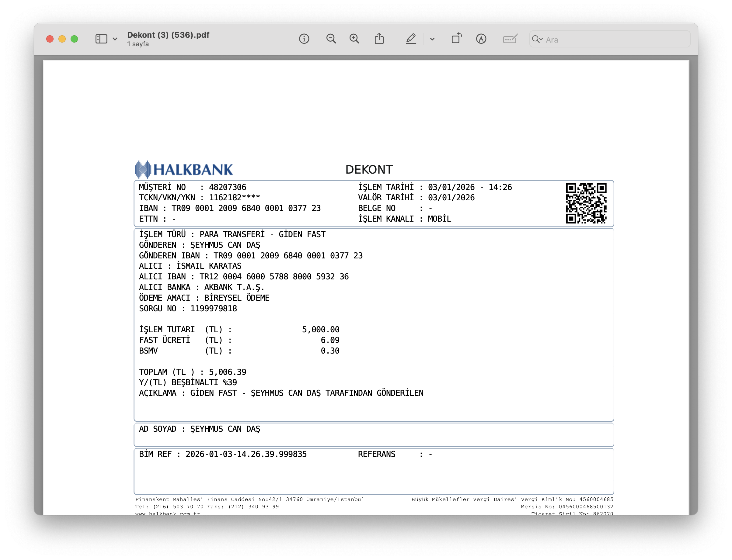Viewport: 732px width, 560px height.
Task: Click the ALICI IBAN line TR12 0004
Action: [x=244, y=277]
